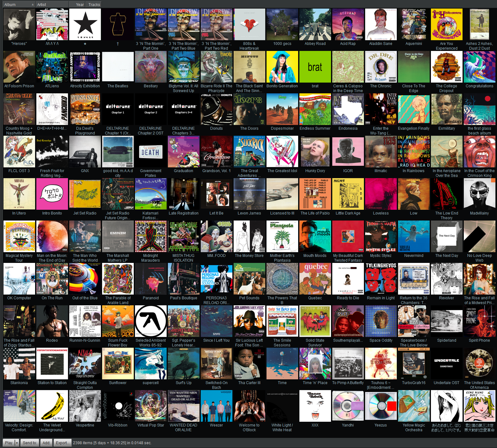
Task: Sort by the Tracks column header
Action: tap(94, 4)
